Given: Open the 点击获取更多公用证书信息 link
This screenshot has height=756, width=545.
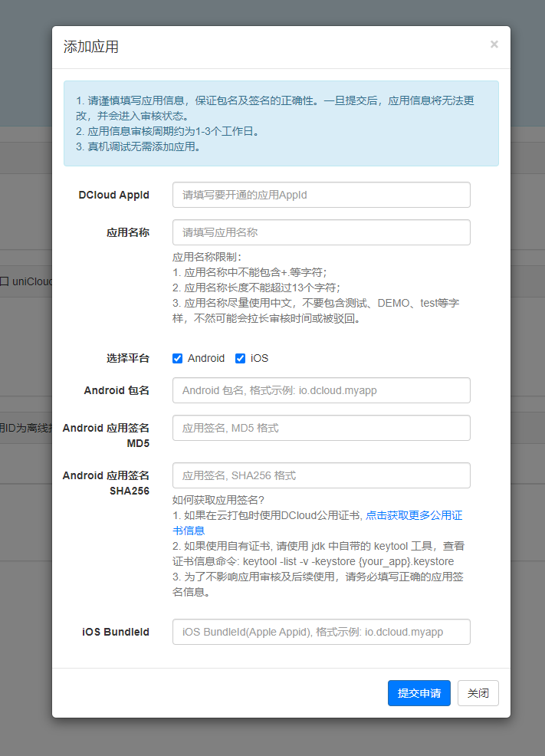Looking at the screenshot, I should tap(413, 515).
